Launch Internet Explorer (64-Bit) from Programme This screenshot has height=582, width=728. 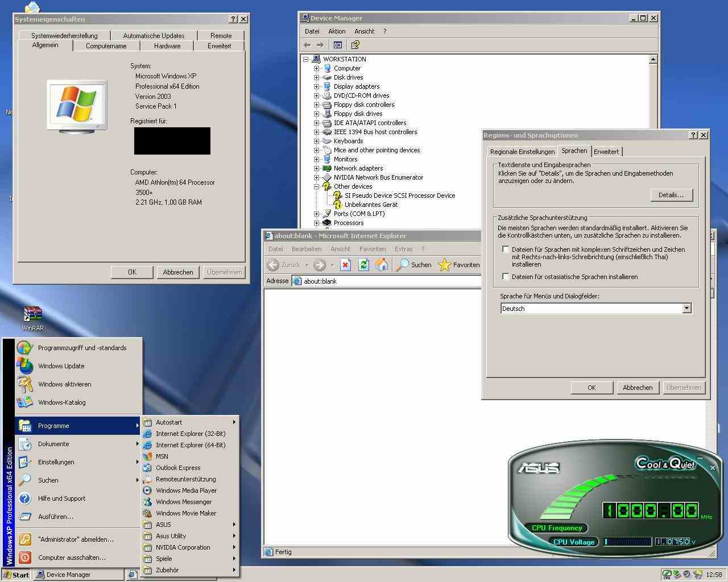191,445
